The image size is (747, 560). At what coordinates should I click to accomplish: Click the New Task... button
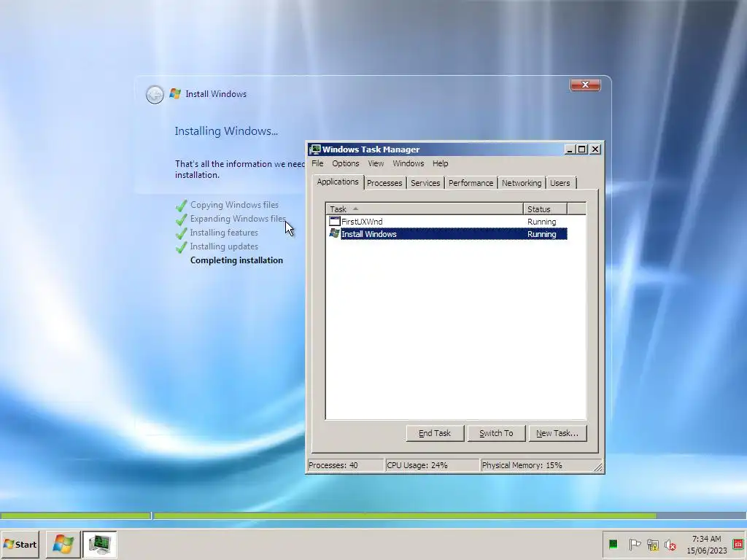click(557, 433)
